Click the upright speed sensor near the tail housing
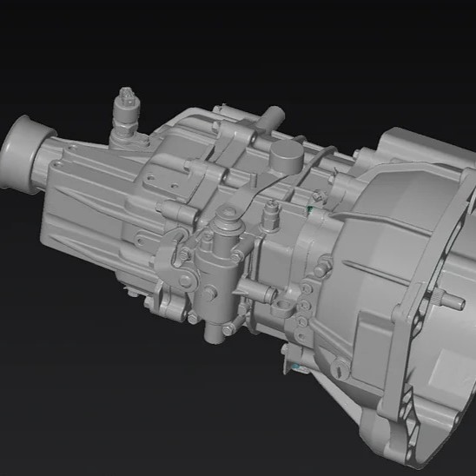Screen dimensions: 476x476 126,117
